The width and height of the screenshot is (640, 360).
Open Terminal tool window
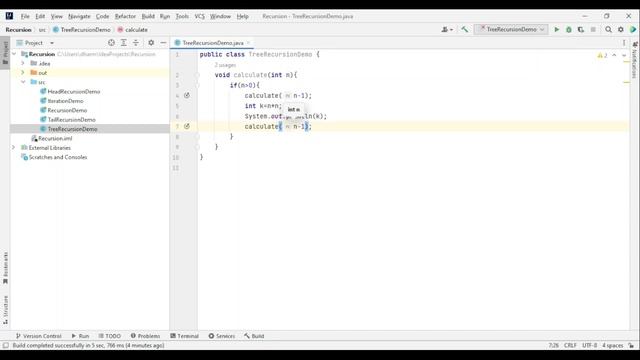tap(184, 336)
